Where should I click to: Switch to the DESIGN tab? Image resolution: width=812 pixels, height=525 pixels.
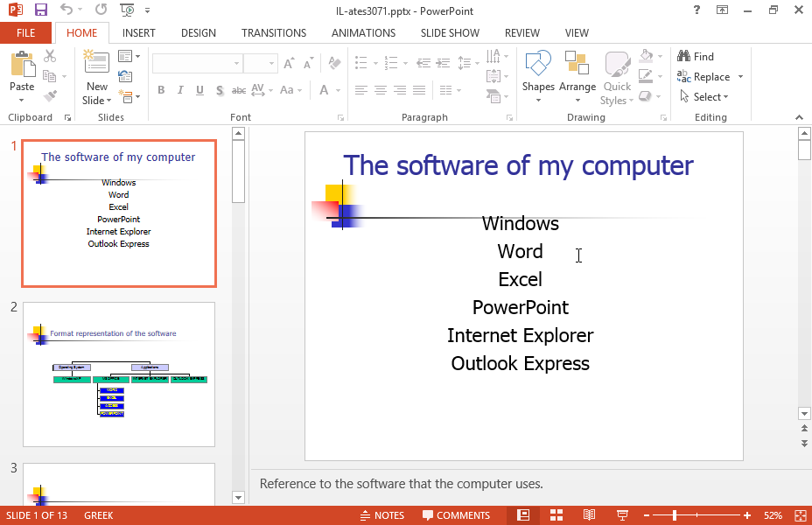click(199, 32)
